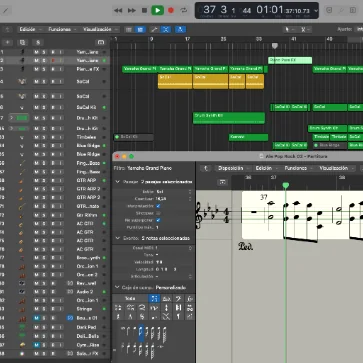This screenshot has width=363, height=363.
Task: Collapse the Caja de componentes section
Action: (x=117, y=287)
